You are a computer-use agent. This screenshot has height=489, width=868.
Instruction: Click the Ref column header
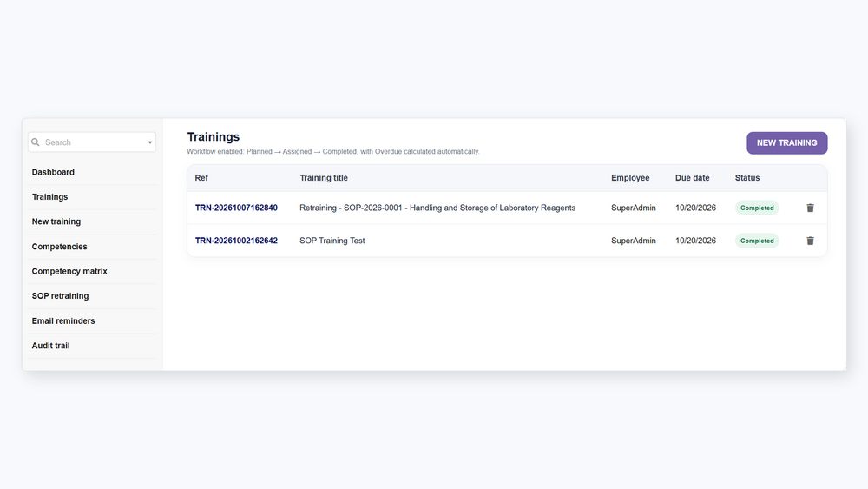[201, 178]
